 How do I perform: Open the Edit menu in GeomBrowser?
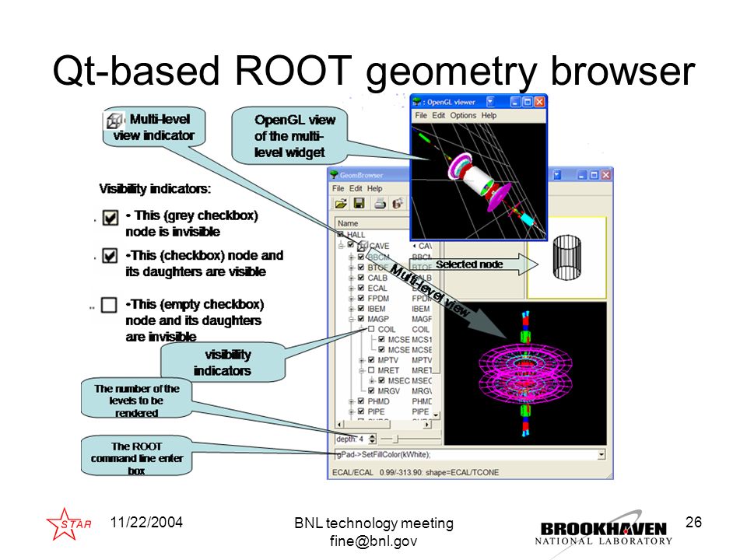(356, 188)
